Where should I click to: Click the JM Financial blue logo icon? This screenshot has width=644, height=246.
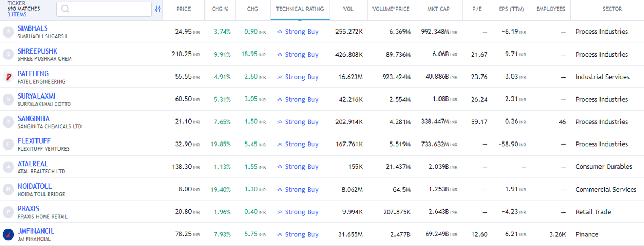click(8, 234)
